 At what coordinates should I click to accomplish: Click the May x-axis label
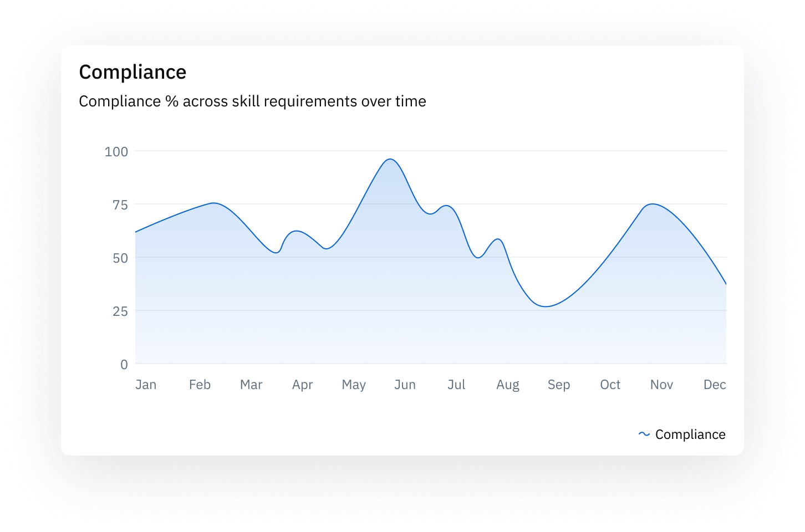[x=354, y=385]
